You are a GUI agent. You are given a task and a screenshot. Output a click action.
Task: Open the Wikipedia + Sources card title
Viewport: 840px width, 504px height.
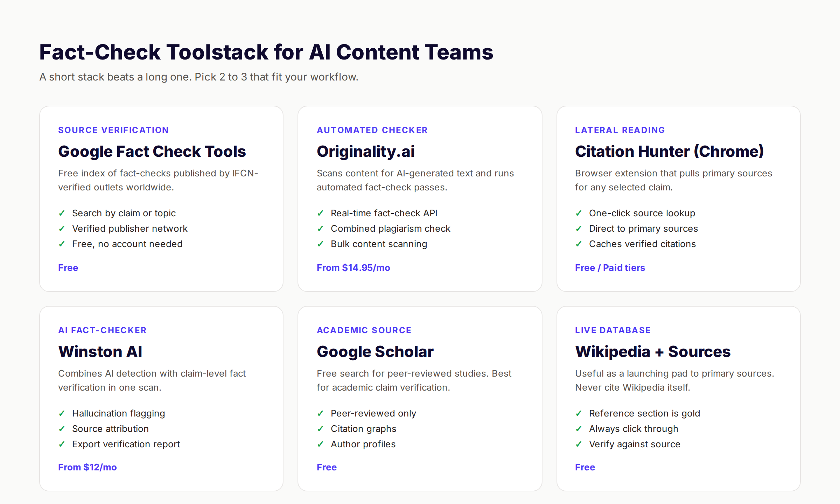tap(653, 352)
